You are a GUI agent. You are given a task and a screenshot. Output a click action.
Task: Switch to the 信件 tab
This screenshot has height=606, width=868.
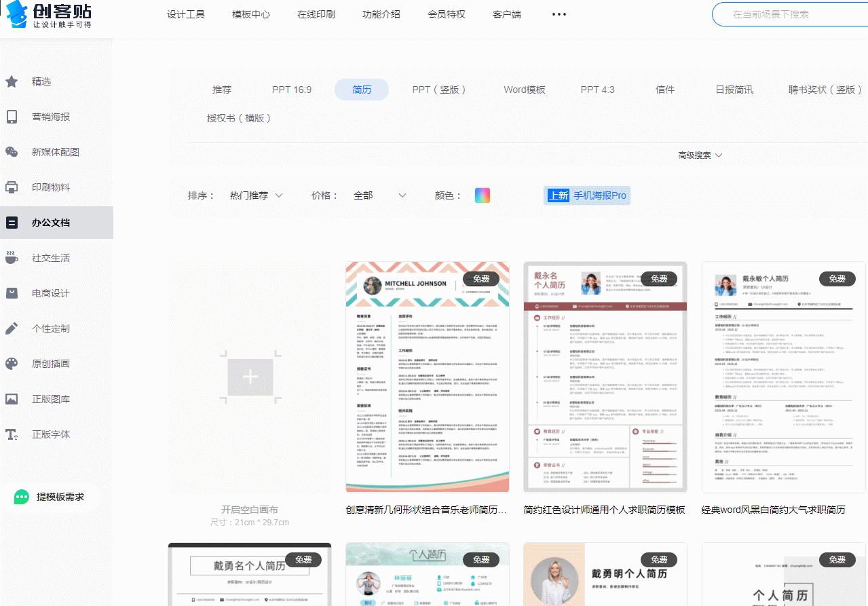click(x=665, y=90)
